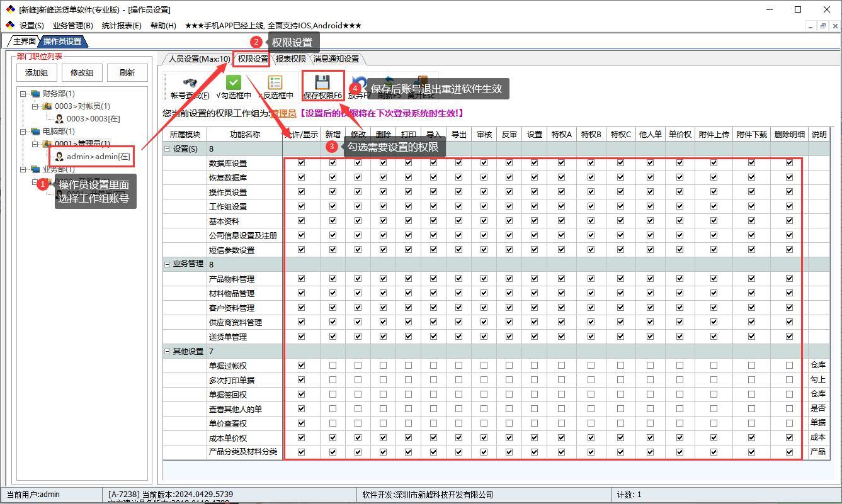Toggle 删除明细 checkbox for 成本单价权
Screen dimensions: 842x504
coord(789,437)
